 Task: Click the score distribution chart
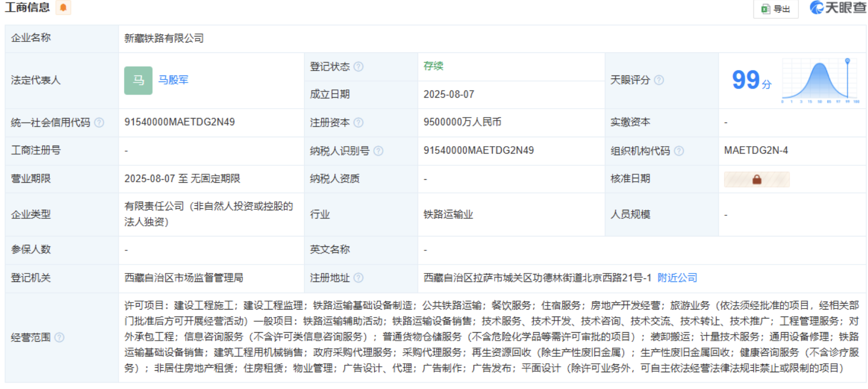[x=821, y=80]
